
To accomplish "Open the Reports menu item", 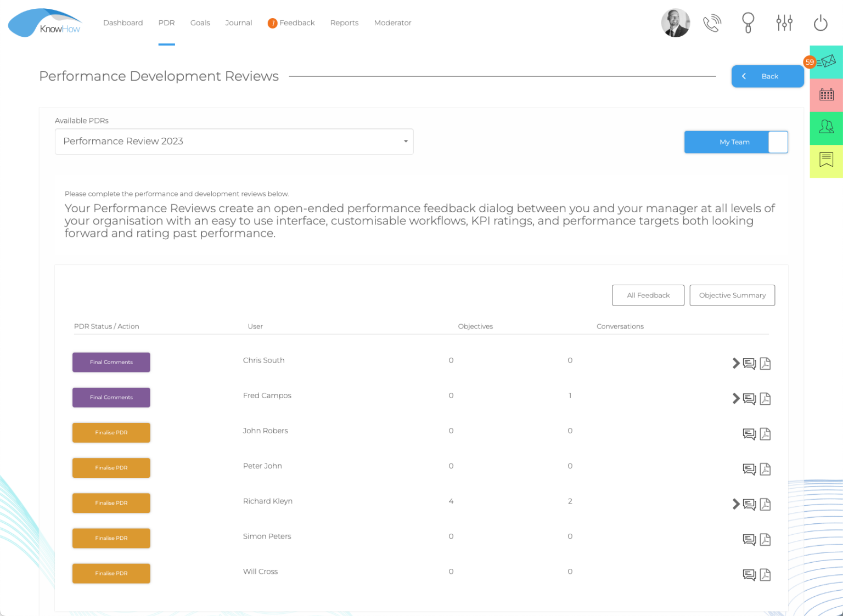I will click(x=344, y=23).
